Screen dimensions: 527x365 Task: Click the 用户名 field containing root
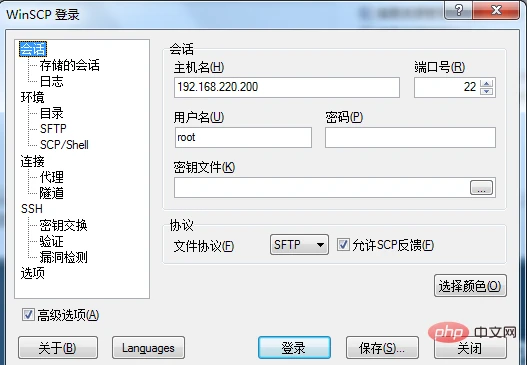243,137
